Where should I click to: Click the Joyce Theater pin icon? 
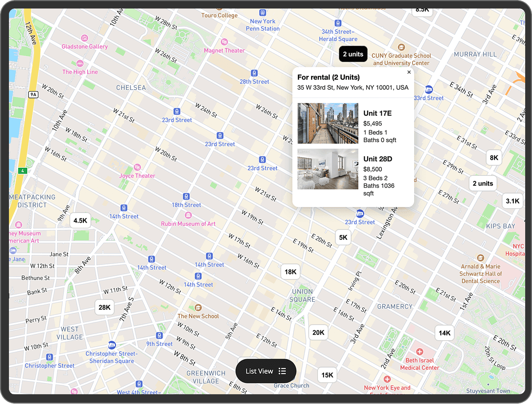point(137,167)
